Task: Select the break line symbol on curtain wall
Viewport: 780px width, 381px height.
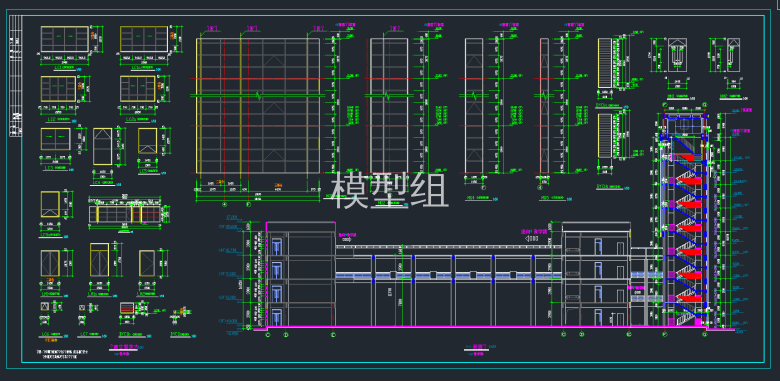Action: point(259,95)
